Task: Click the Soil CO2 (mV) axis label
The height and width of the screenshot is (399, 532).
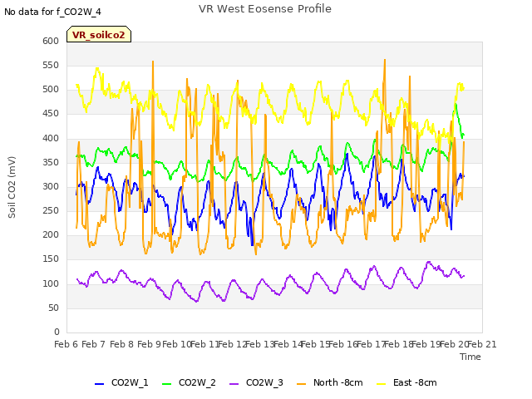Action: (12, 187)
